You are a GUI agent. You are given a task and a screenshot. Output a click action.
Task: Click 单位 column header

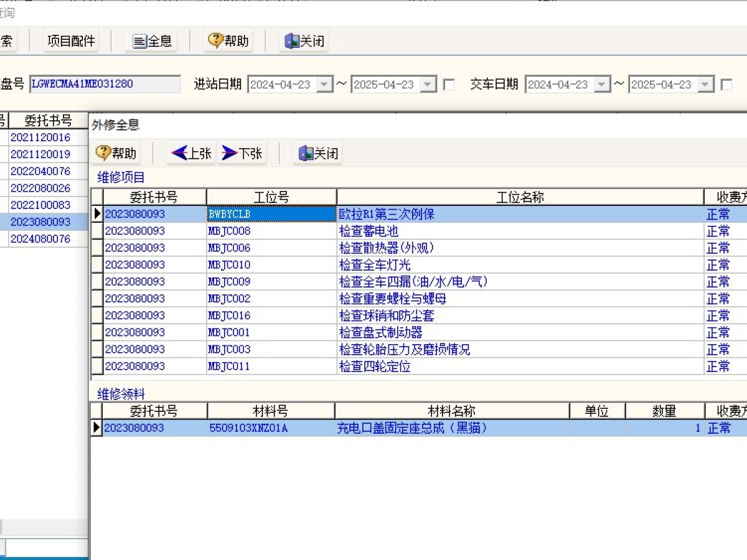pyautogui.click(x=597, y=411)
